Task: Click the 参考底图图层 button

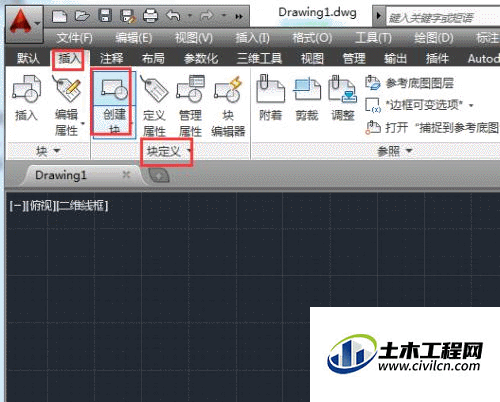Action: coord(410,83)
